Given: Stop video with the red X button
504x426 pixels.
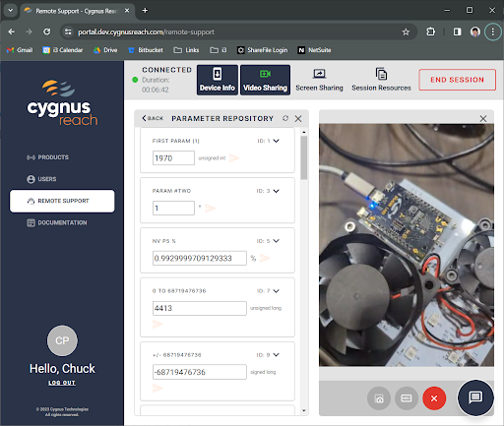Looking at the screenshot, I should point(434,398).
